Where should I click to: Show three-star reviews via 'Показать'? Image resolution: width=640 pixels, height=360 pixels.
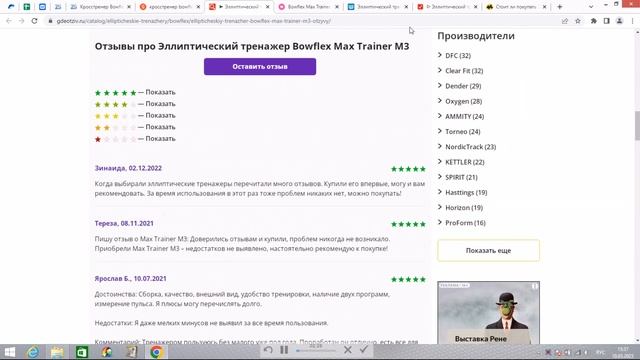160,116
